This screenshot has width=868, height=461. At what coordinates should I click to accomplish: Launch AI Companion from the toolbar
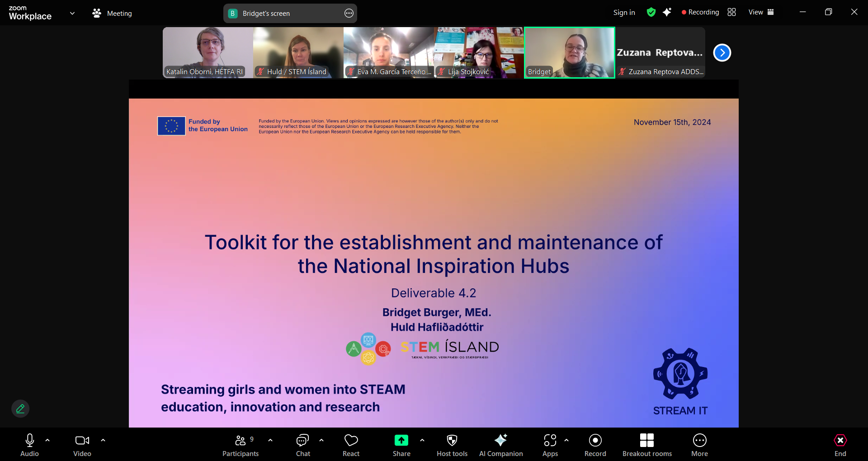[500, 445]
